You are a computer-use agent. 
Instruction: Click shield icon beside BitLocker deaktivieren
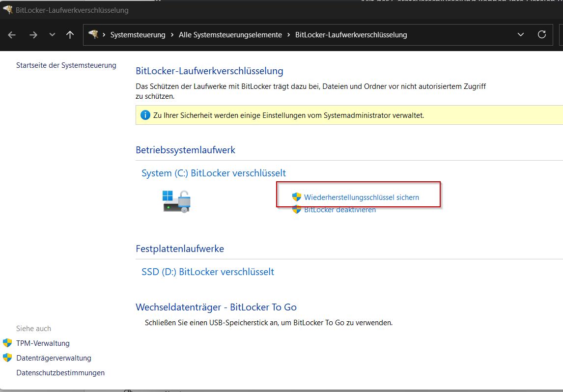tap(297, 209)
